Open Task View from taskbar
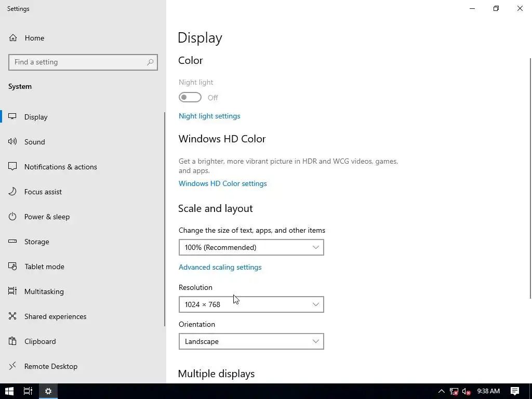Viewport: 532px width, 399px height. pos(28,391)
